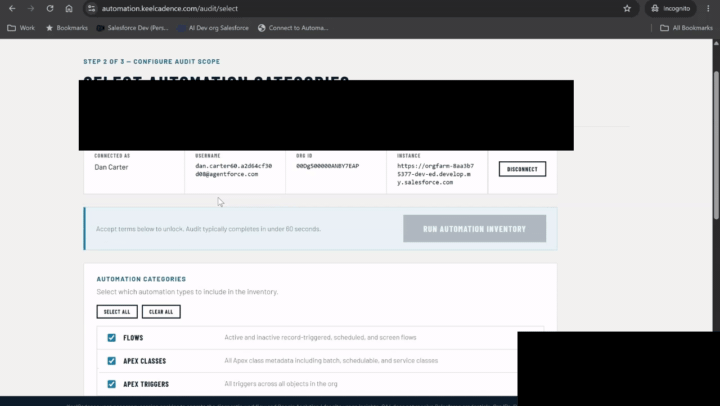Uncheck the Apex Classes category checkbox
This screenshot has height=406, width=720.
pos(112,361)
